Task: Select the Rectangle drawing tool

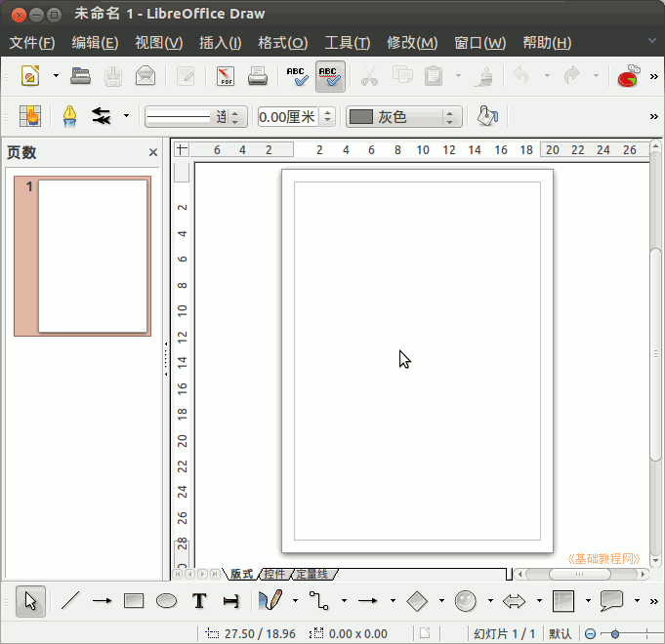Action: pyautogui.click(x=134, y=601)
